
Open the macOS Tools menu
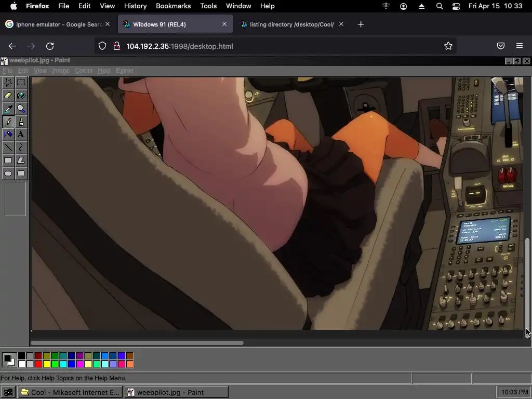point(208,6)
